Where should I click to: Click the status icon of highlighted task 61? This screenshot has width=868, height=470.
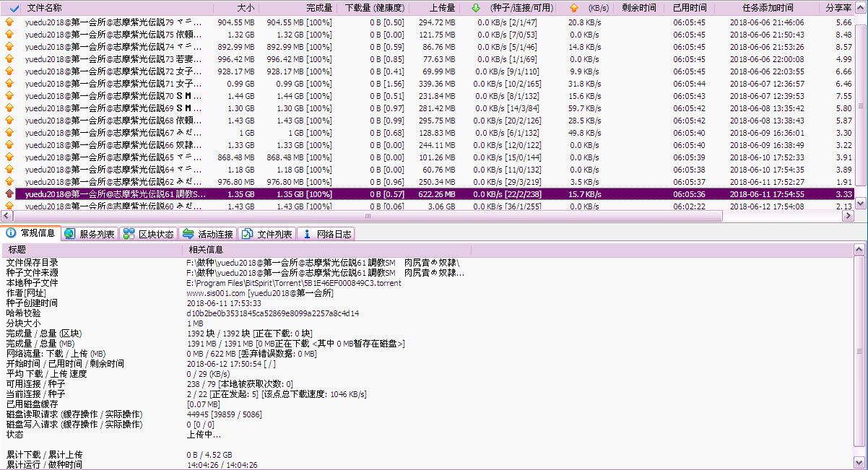tap(9, 194)
